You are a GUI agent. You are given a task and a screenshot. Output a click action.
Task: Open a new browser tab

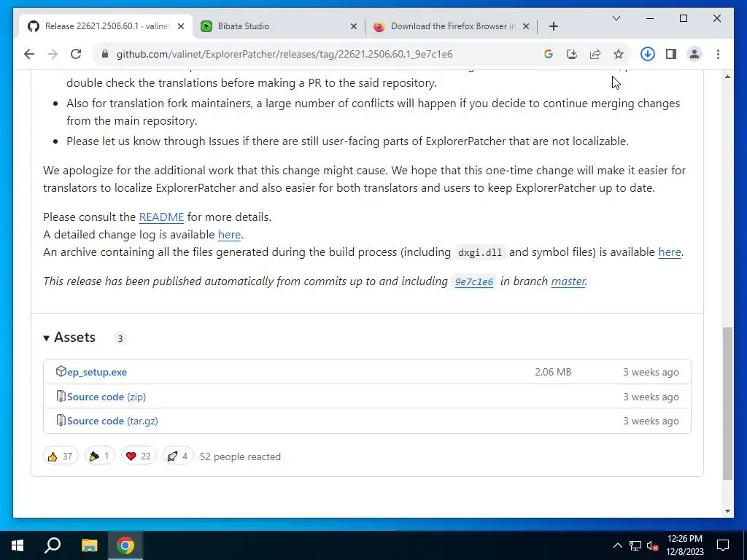coord(554,26)
